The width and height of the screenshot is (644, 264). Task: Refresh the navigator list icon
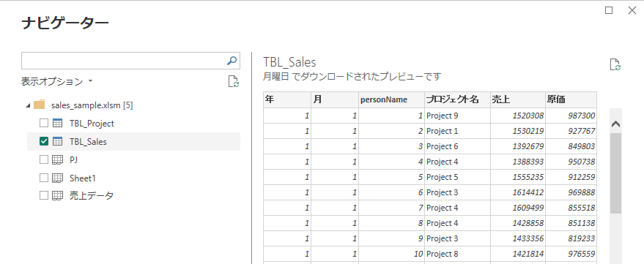(x=234, y=82)
